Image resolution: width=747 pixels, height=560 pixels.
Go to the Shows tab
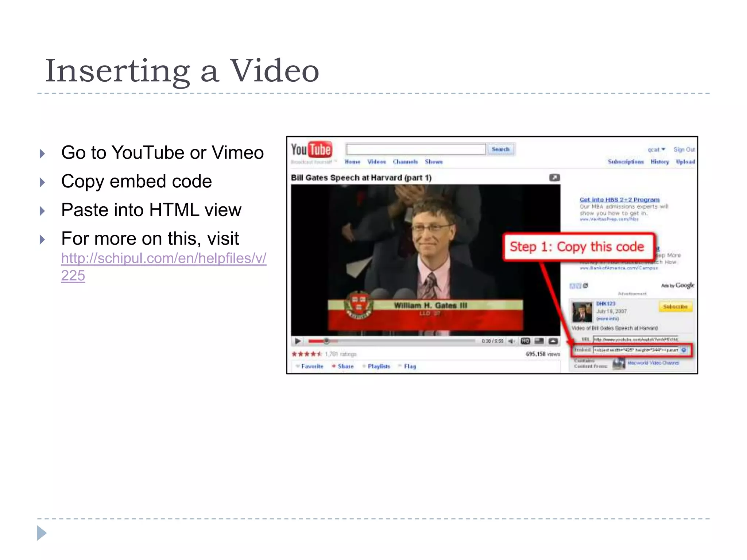tap(434, 162)
